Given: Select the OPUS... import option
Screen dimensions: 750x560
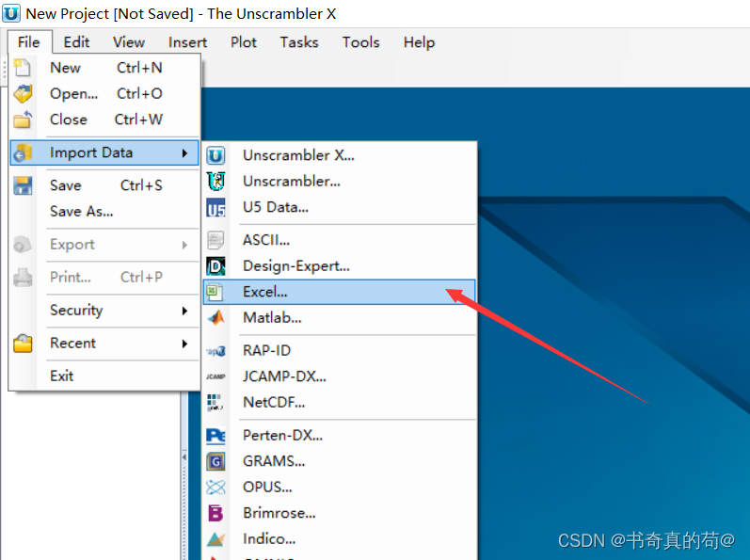Looking at the screenshot, I should [x=339, y=488].
